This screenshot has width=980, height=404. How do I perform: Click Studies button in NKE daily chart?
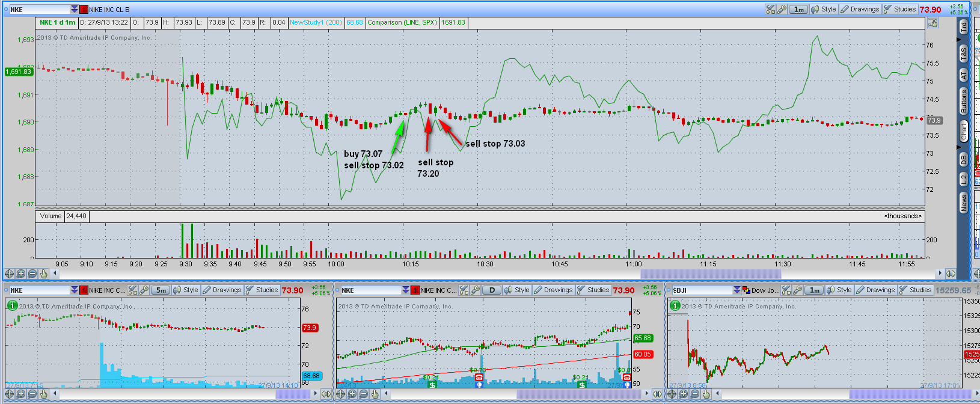pyautogui.click(x=593, y=290)
